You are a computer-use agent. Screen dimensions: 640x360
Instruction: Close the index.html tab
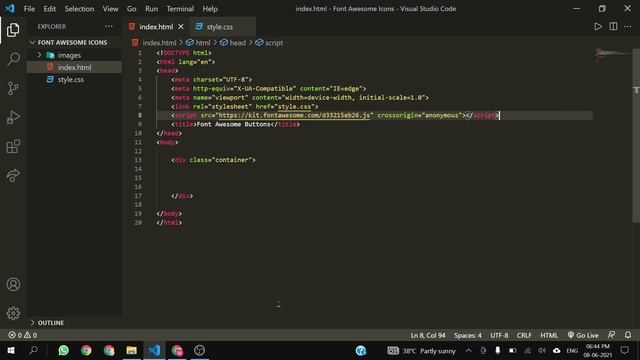[x=181, y=27]
